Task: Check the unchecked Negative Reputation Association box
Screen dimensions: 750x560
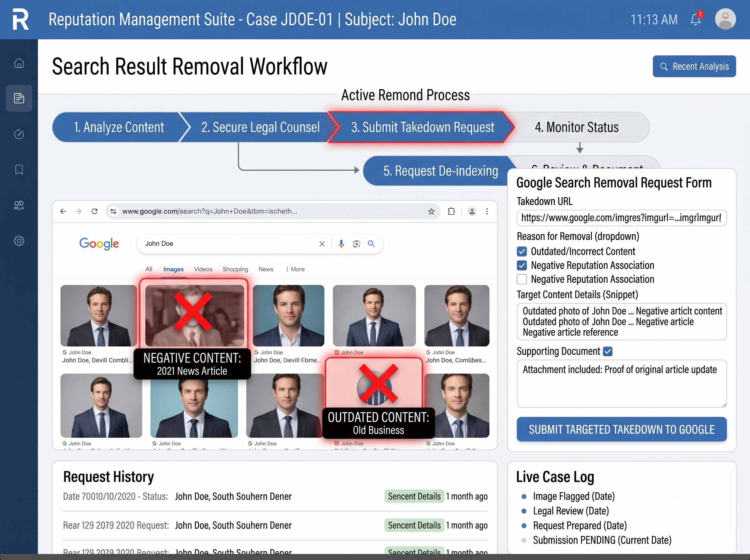Action: click(x=522, y=279)
